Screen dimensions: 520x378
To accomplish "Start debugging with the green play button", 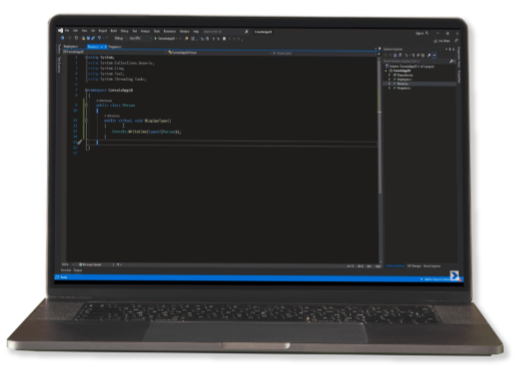I will 155,39.
